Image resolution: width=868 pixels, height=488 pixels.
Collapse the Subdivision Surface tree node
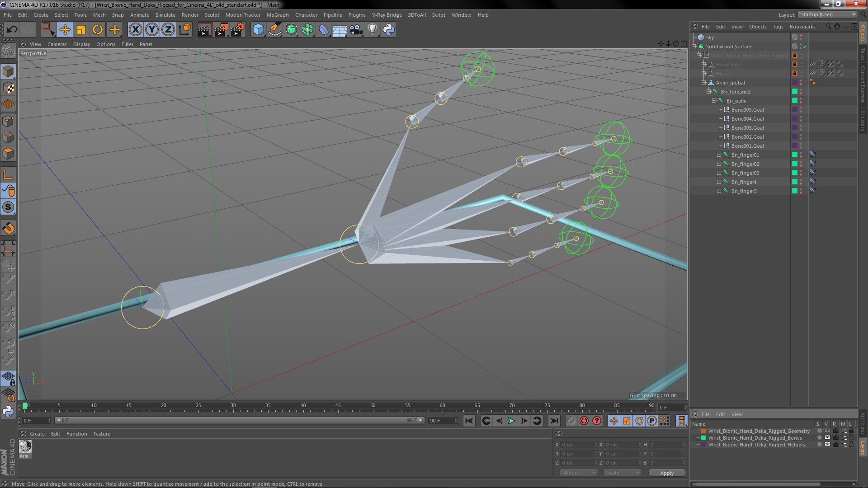click(694, 47)
